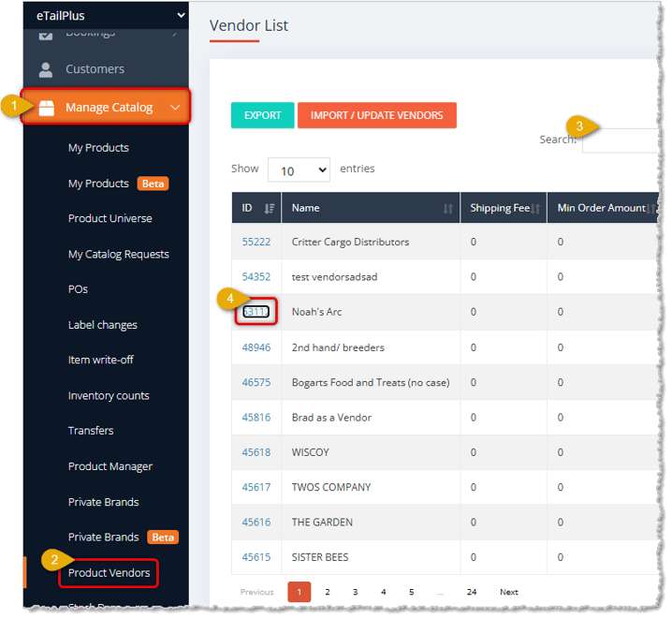
Task: Sort by Shipping Fee column icon
Action: point(535,209)
